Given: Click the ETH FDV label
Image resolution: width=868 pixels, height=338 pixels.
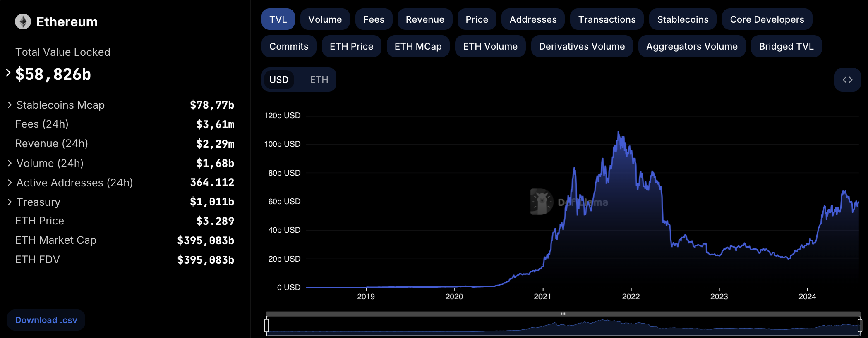Looking at the screenshot, I should click(38, 259).
